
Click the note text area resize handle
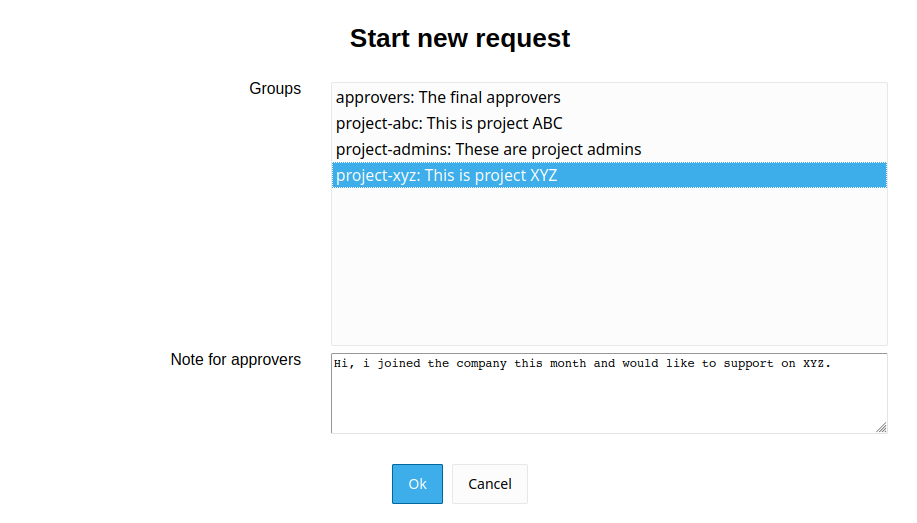click(881, 427)
